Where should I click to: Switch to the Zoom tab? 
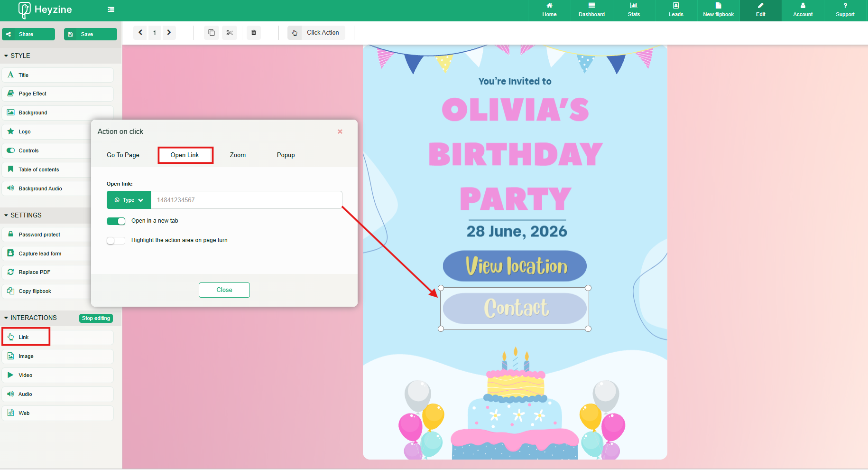238,155
